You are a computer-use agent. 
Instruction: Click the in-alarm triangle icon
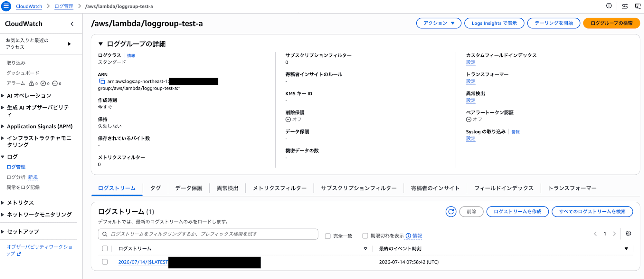[32, 83]
